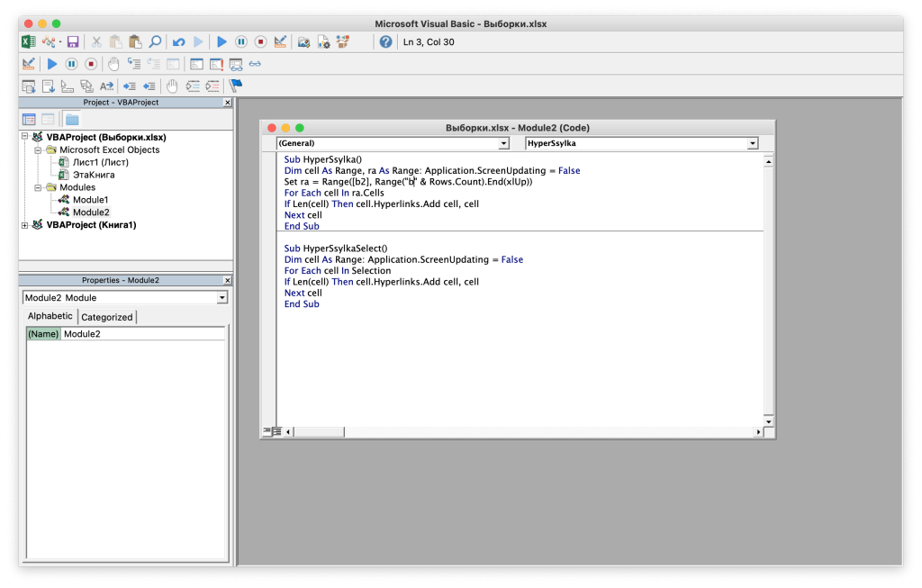This screenshot has height=588, width=922.
Task: Switch to Excel with the View Microsoft Excel icon
Action: [28, 41]
